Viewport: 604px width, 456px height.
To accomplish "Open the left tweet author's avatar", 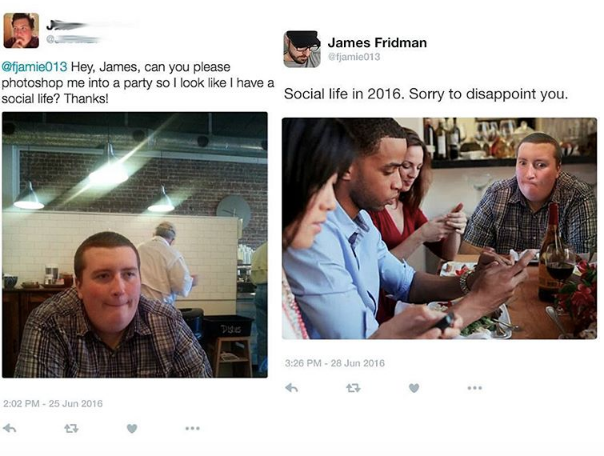I will pyautogui.click(x=21, y=30).
